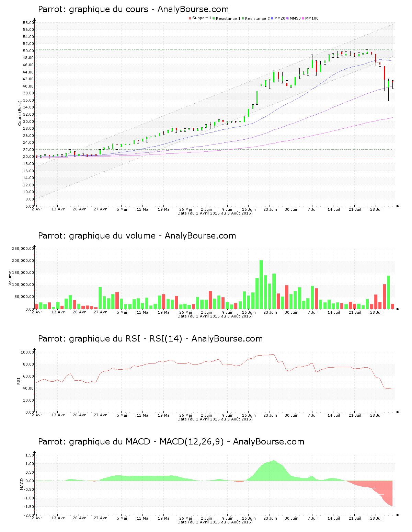Click the blue swatch beside MM20
The height and width of the screenshot is (532, 412).
coord(272,18)
